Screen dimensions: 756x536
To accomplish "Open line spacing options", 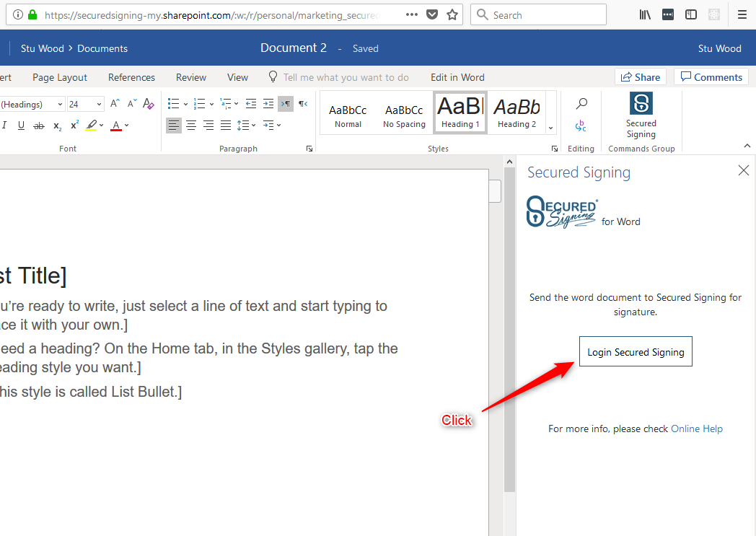I will pyautogui.click(x=246, y=126).
